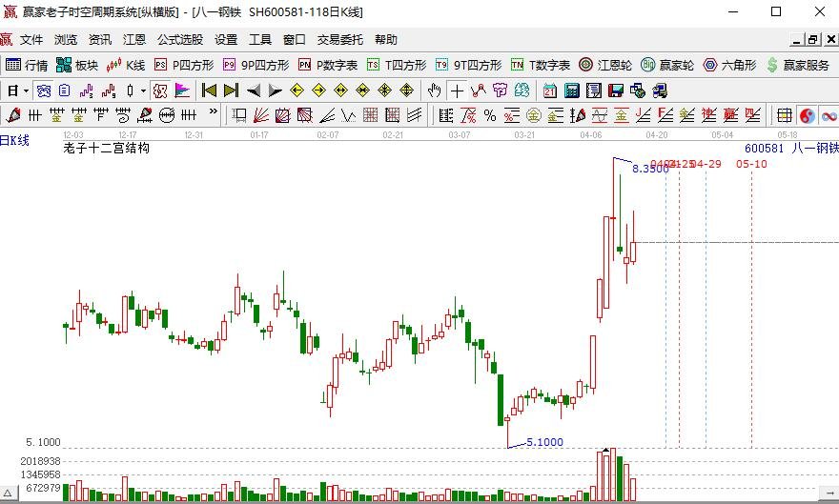Open 赢家服务 with the dollar icon
Image resolution: width=839 pixels, height=504 pixels.
(x=797, y=65)
